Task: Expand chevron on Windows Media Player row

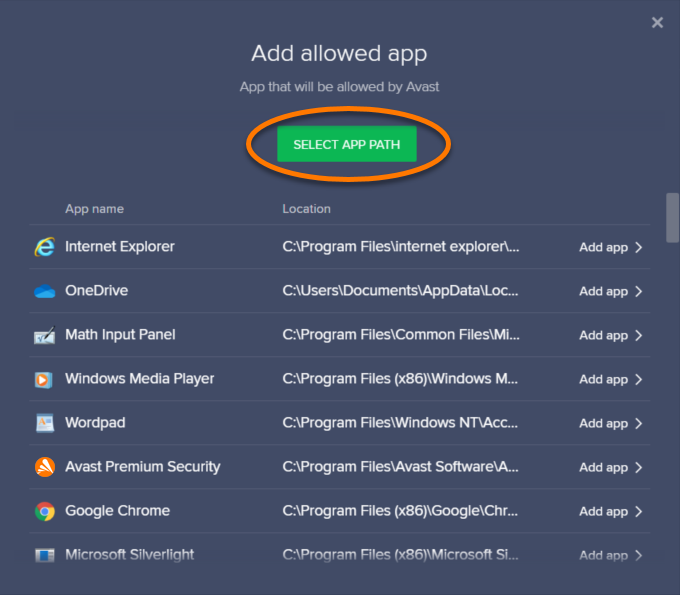Action: click(x=639, y=380)
